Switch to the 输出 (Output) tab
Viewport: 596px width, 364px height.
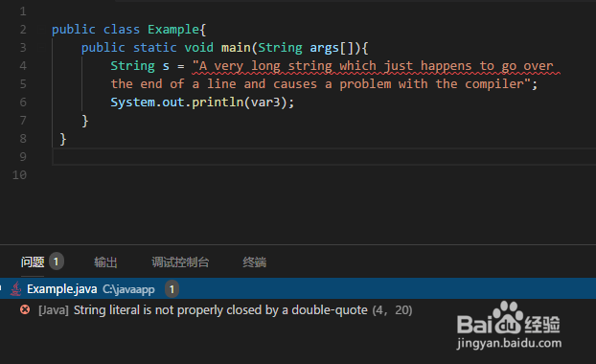tap(105, 262)
